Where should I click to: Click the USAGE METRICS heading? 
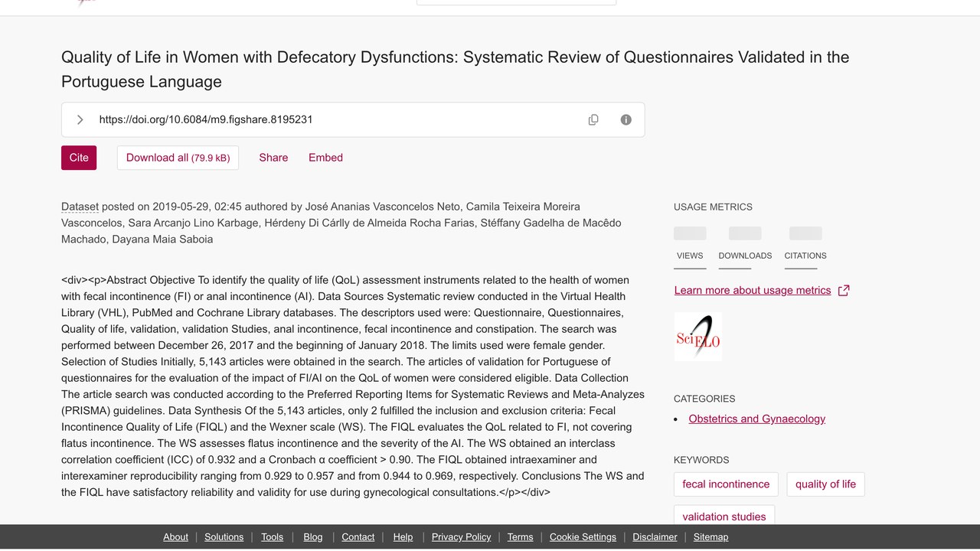click(713, 207)
